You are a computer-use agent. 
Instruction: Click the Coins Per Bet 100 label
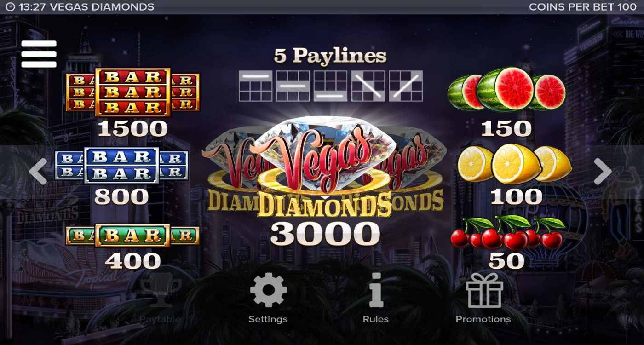pyautogui.click(x=583, y=7)
